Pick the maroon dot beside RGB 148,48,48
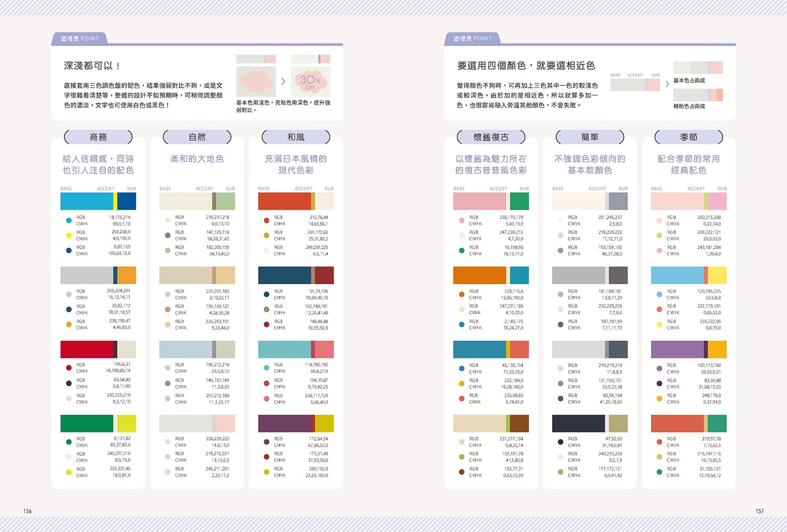 pos(267,324)
